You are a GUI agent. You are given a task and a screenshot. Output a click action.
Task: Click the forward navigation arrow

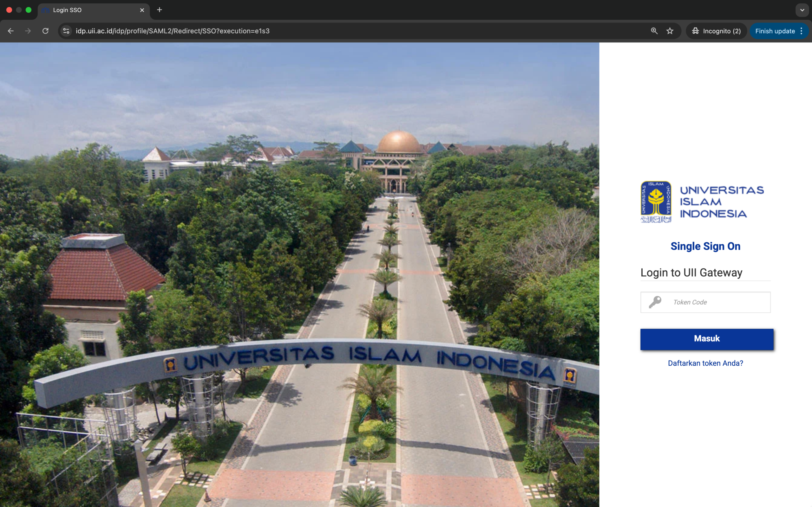pos(28,31)
